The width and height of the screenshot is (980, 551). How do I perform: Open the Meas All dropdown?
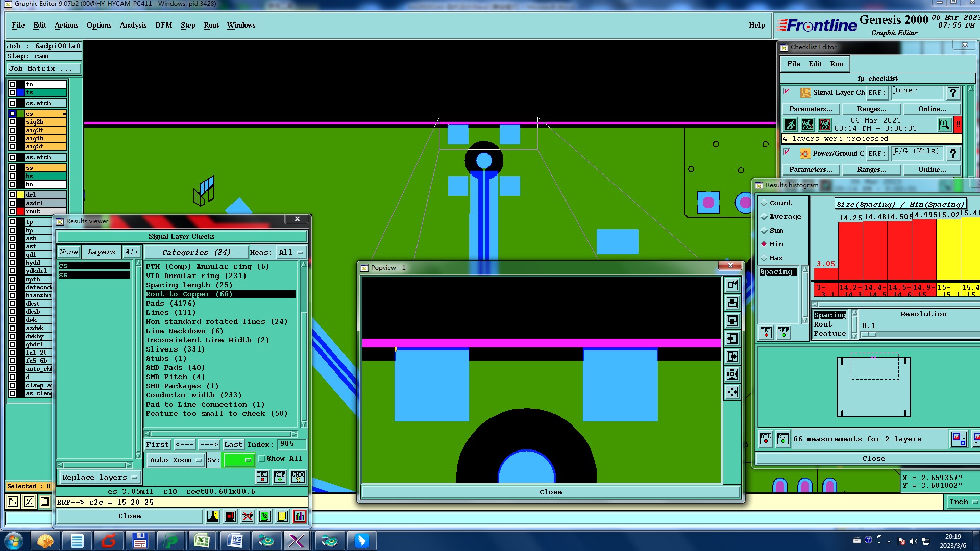(291, 252)
